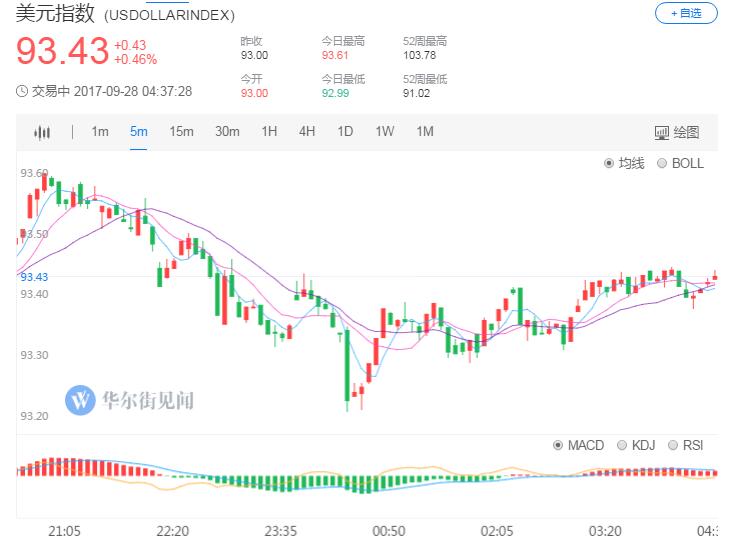This screenshot has width=734, height=545.
Task: Click the 52周最低 91.02 value
Action: coord(416,93)
